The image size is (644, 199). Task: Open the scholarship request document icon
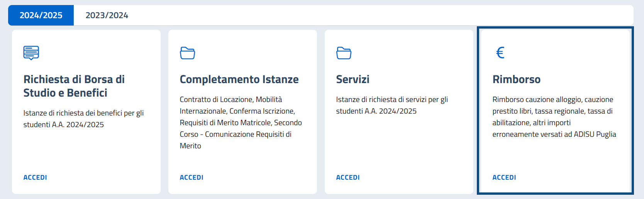pos(31,53)
